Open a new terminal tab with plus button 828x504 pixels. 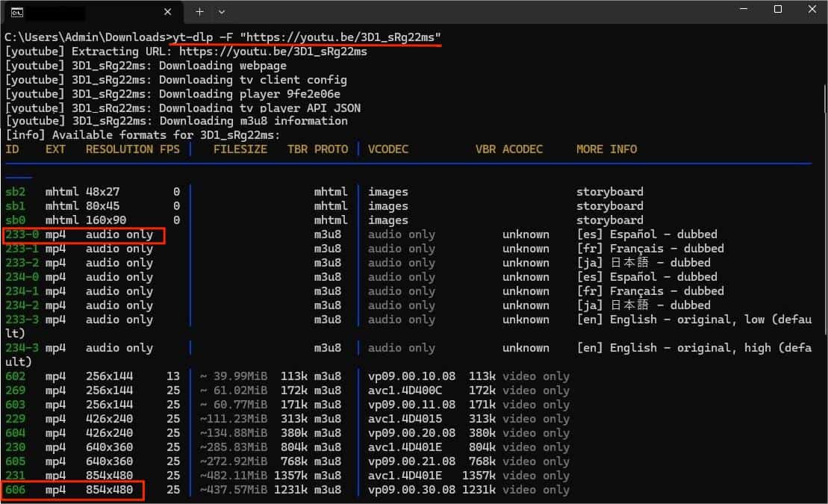coord(199,12)
